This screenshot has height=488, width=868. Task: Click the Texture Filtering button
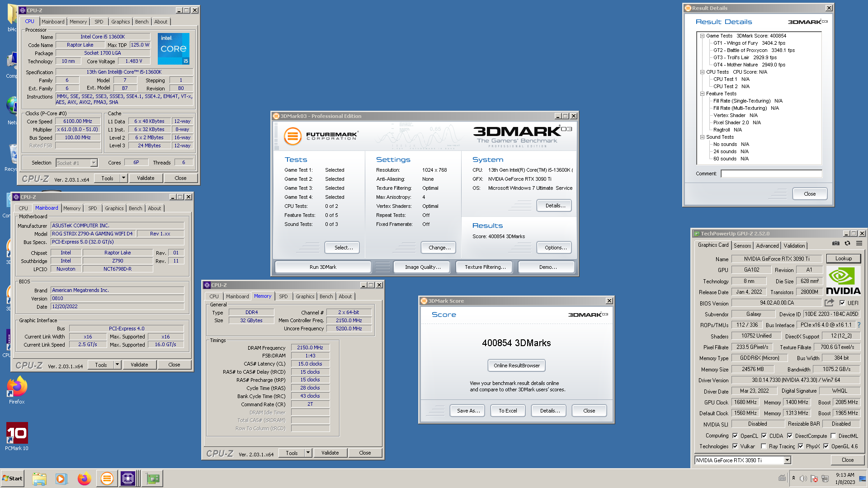click(x=485, y=267)
